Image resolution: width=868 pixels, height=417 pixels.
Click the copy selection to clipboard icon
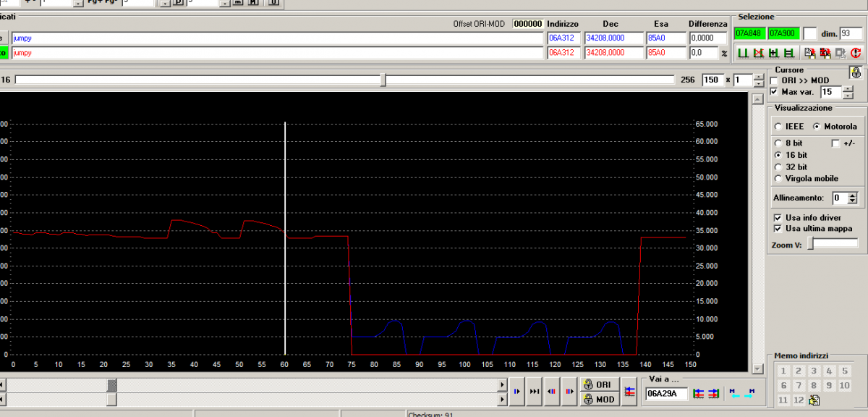point(809,53)
